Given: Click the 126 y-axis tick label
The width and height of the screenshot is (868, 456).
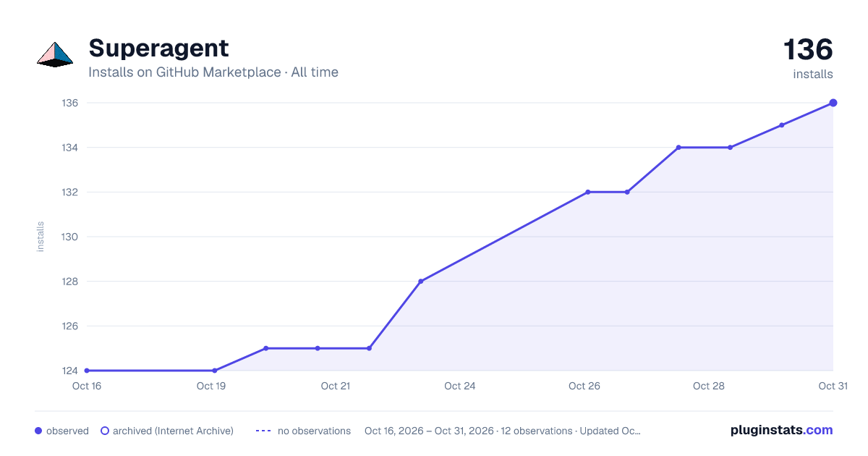Looking at the screenshot, I should (69, 326).
